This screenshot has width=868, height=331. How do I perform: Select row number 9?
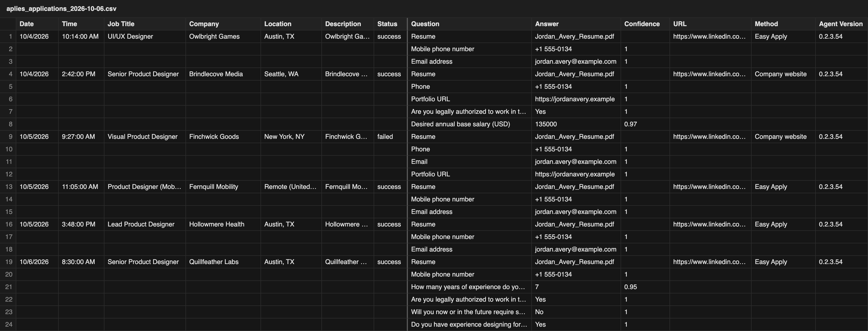point(8,137)
